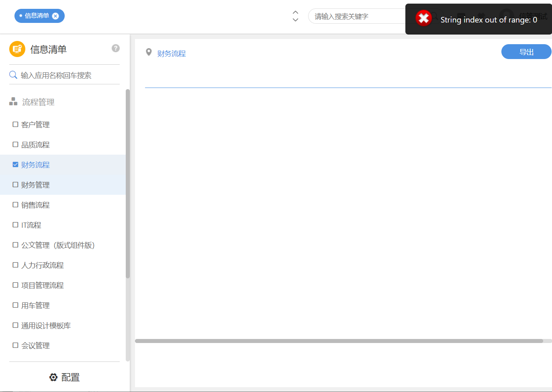Select the 品质流程 label text
552x392 pixels.
[x=35, y=145]
